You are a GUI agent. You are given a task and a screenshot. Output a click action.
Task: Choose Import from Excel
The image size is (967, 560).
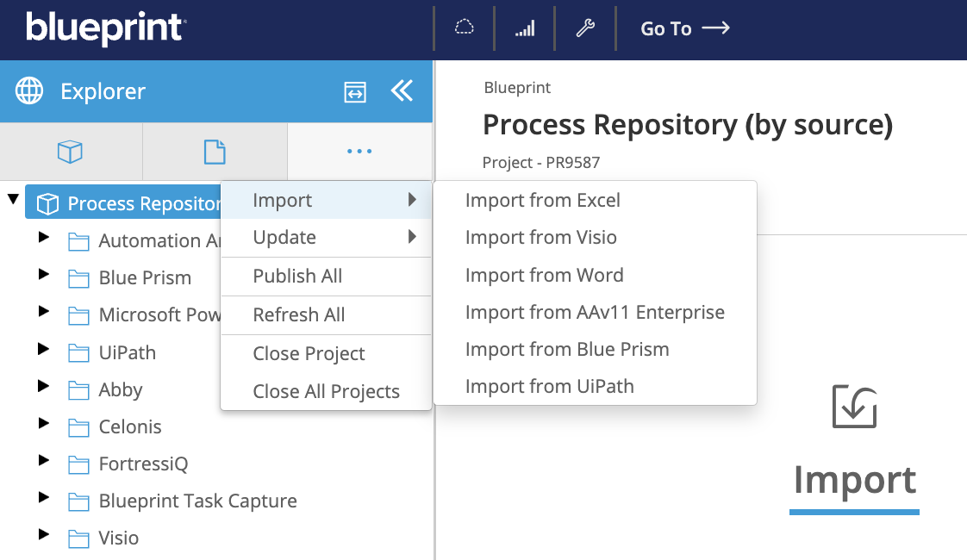542,201
